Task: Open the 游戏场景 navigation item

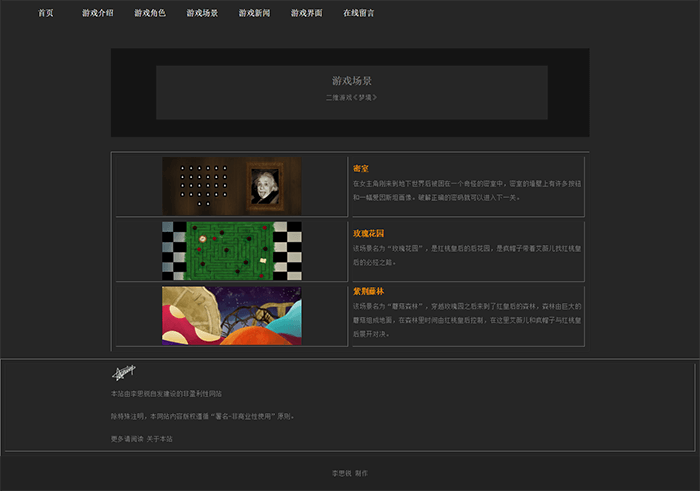Action: (x=202, y=14)
